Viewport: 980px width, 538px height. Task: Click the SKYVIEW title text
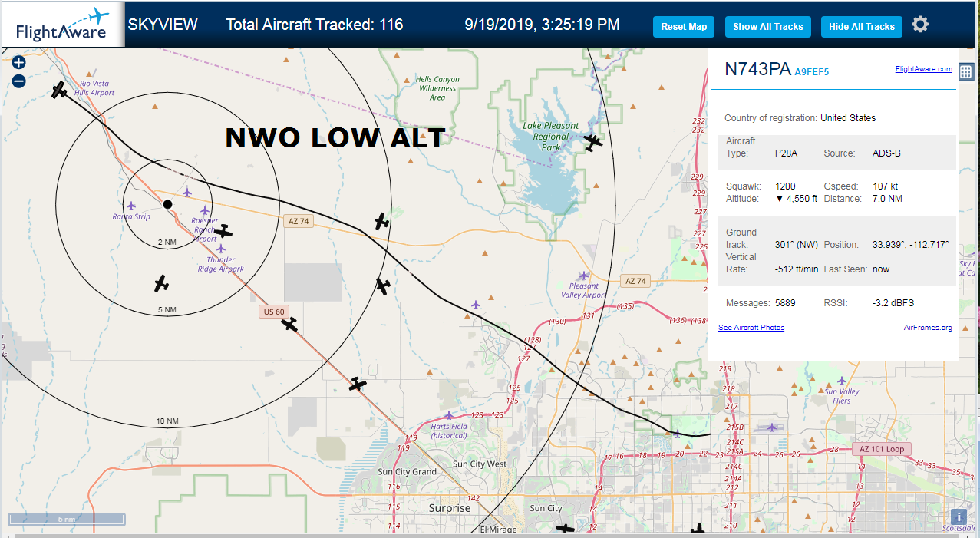(163, 25)
